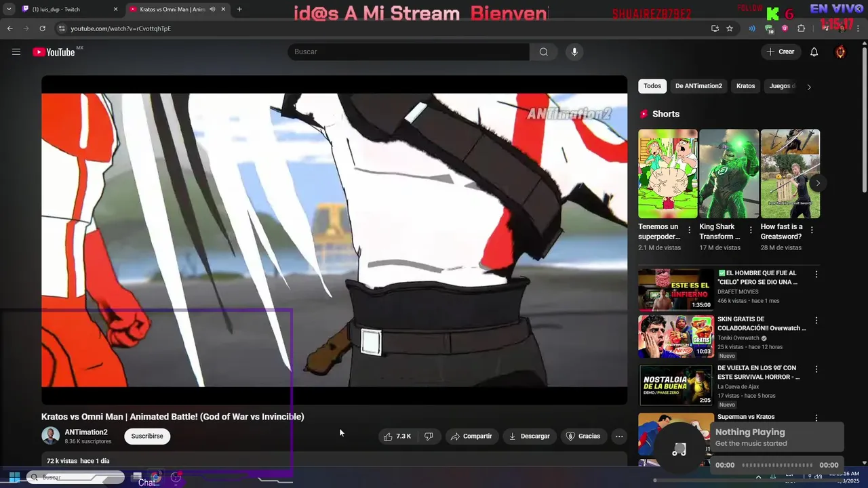Screen dimensions: 868x488
Task: Open the Windows Start button
Action: [x=14, y=477]
